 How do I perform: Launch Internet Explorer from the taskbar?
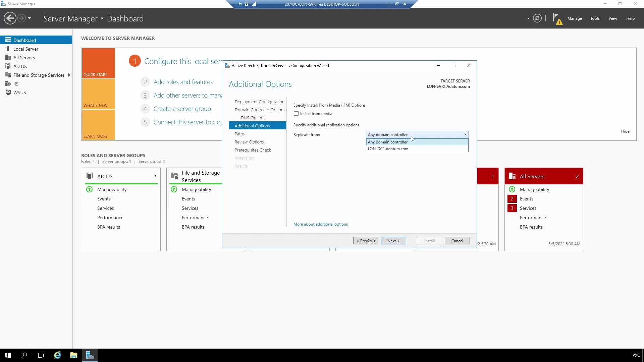tap(57, 355)
